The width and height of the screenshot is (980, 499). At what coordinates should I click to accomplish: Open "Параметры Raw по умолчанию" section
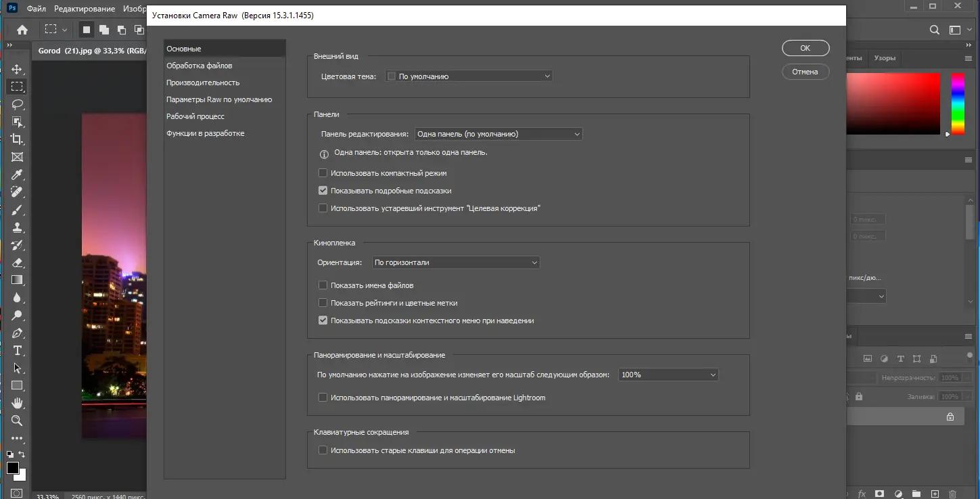click(x=225, y=99)
